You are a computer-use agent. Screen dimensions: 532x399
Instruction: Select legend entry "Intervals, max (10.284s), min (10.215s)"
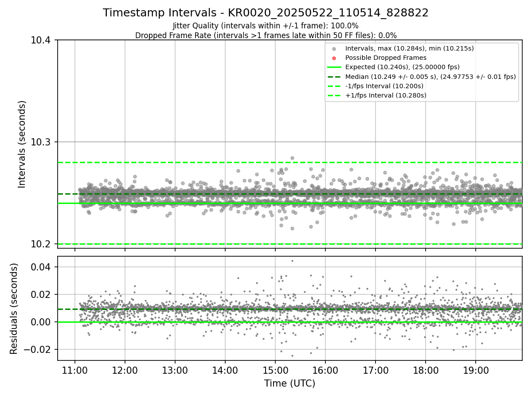pyautogui.click(x=410, y=48)
